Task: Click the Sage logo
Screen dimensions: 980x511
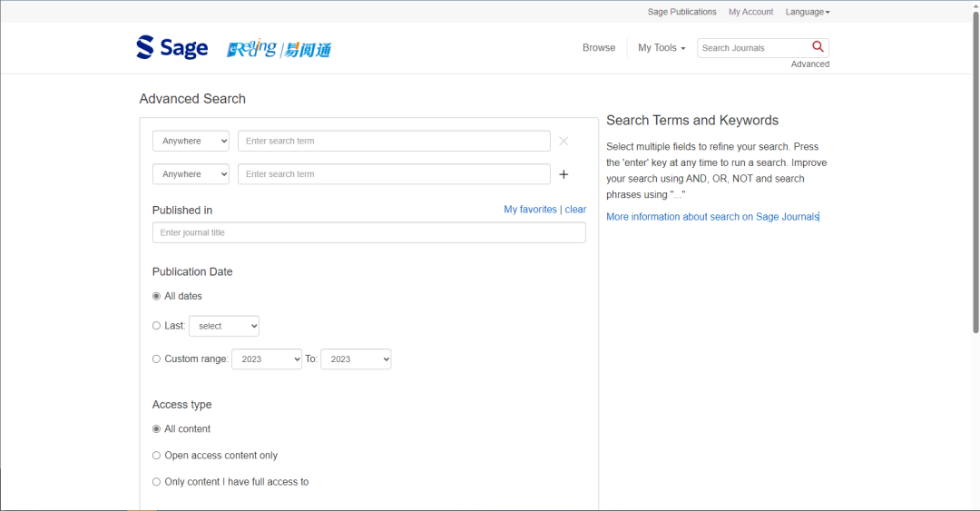Action: pos(171,47)
